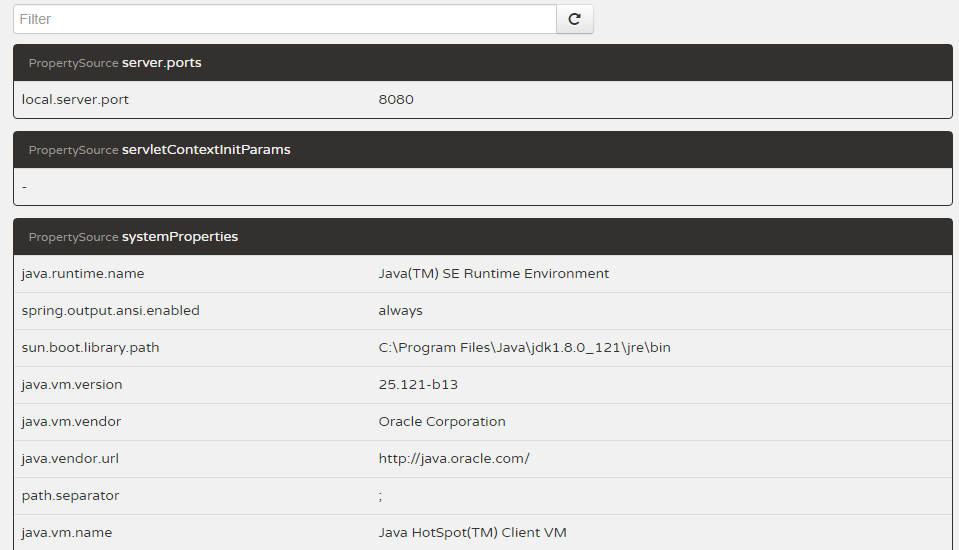Click the local.server.port property name

click(x=75, y=100)
